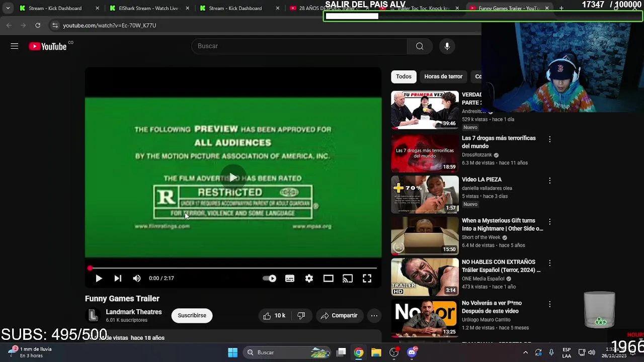Open the Windows Start menu

232,352
